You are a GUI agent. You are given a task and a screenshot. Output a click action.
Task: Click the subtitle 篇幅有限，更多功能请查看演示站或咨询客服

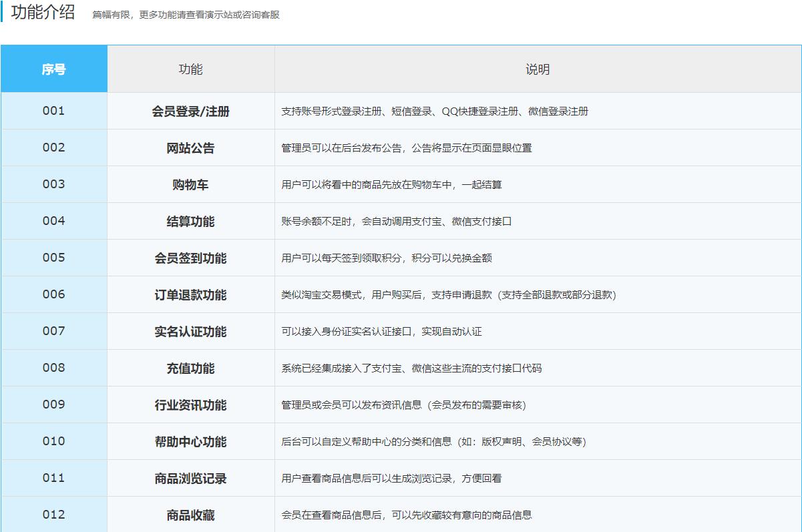coord(186,15)
